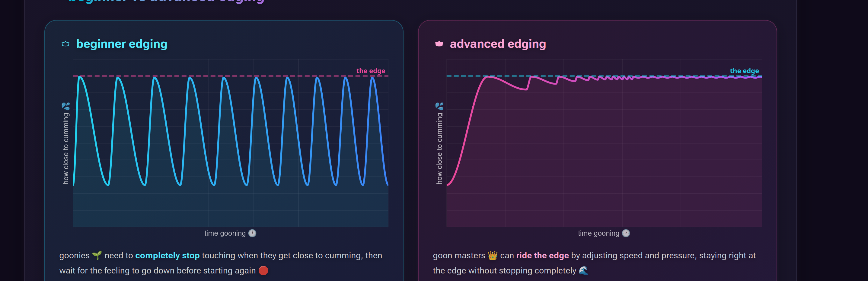Click the seedling emoji after "goonies"
Image resolution: width=868 pixels, height=281 pixels.
click(x=97, y=255)
